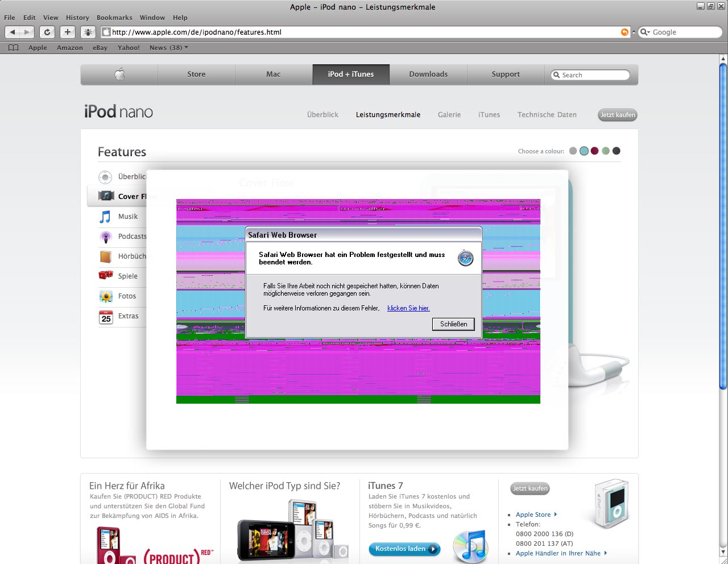Click the top Jetzt kaufen button
This screenshot has width=728, height=564.
(618, 115)
